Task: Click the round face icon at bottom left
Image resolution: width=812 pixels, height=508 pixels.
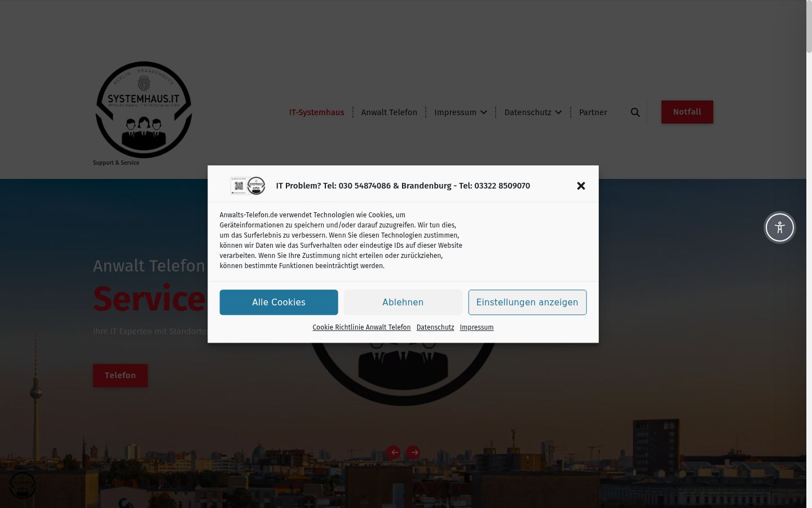Action: click(23, 485)
